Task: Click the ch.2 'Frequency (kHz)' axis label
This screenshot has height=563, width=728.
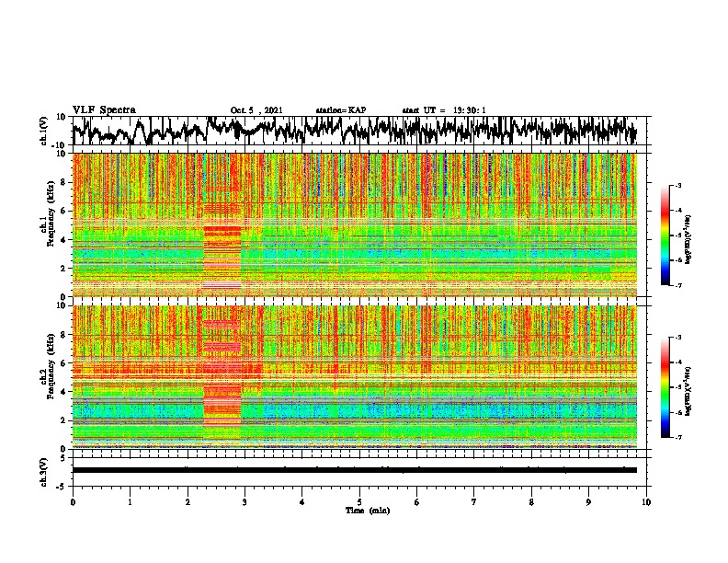Action: (51, 366)
